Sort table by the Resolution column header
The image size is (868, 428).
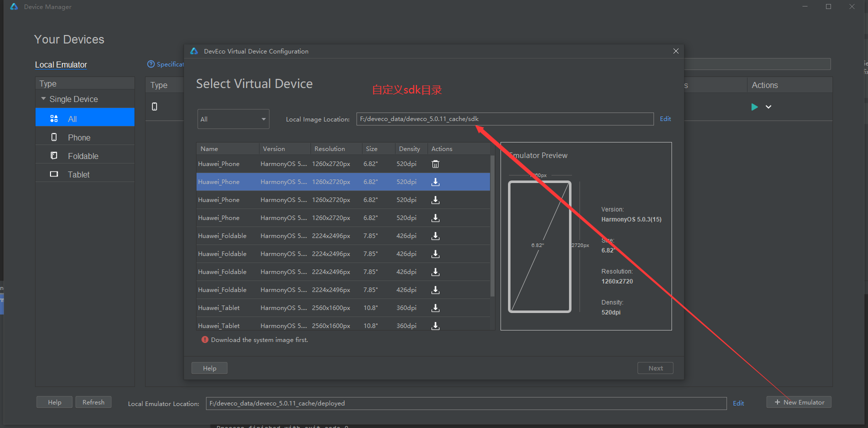coord(336,149)
